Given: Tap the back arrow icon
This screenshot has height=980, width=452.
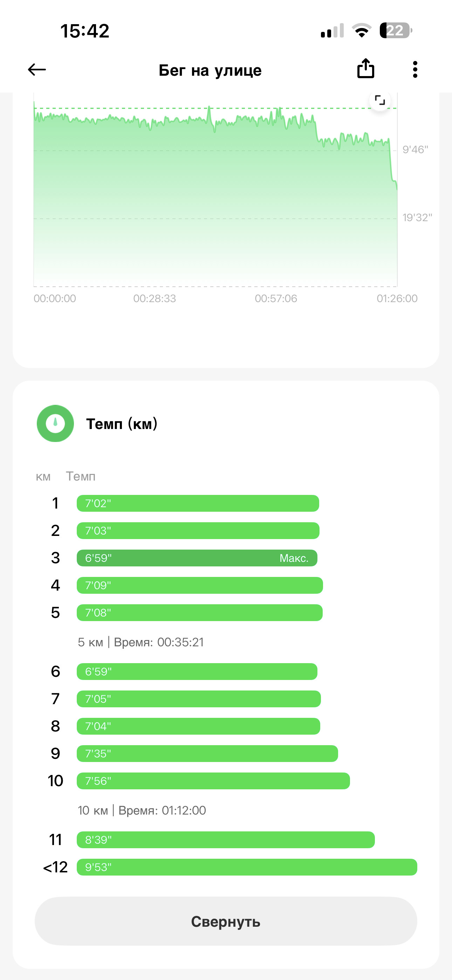Looking at the screenshot, I should click(x=37, y=70).
